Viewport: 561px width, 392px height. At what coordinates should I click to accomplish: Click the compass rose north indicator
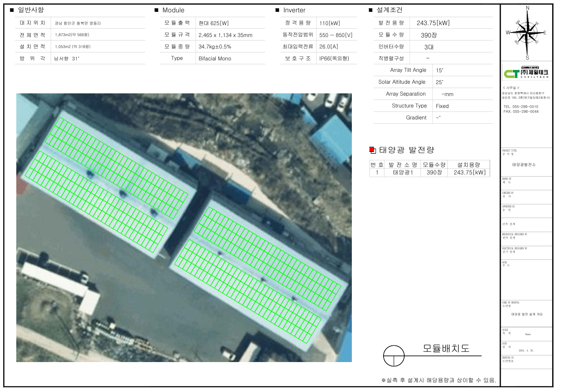click(528, 8)
